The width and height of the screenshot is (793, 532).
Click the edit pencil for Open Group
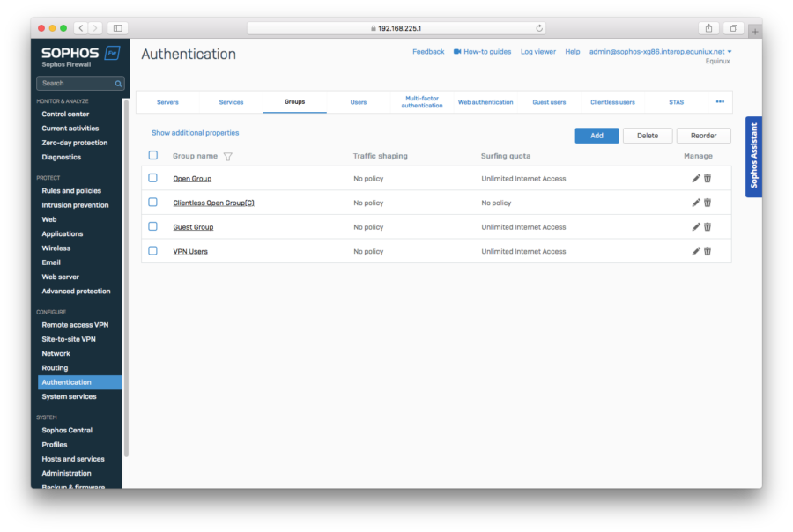pyautogui.click(x=696, y=178)
